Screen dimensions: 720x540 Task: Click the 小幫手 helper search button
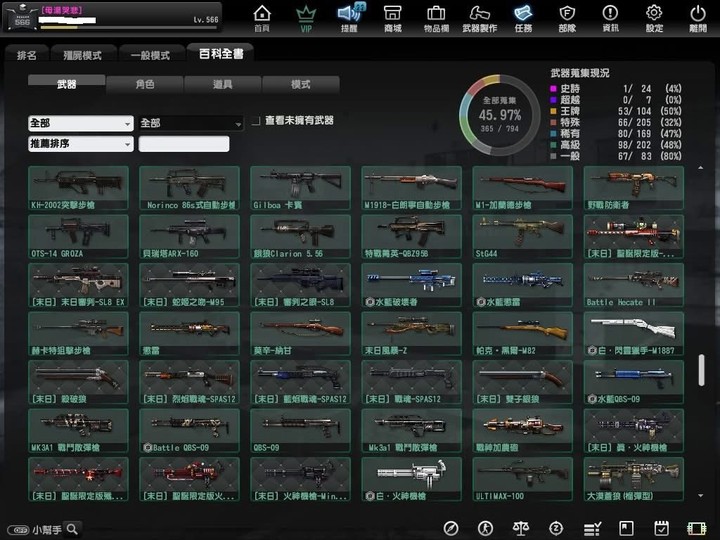45,529
